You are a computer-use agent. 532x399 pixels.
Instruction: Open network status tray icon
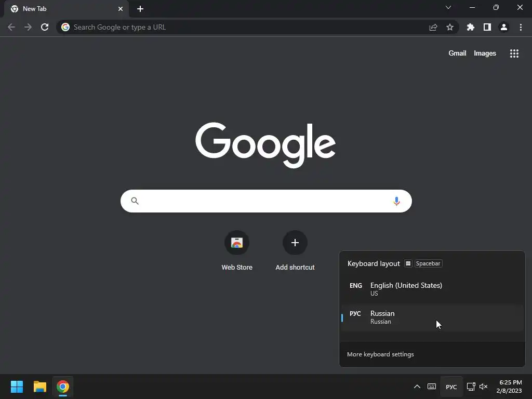pyautogui.click(x=471, y=387)
